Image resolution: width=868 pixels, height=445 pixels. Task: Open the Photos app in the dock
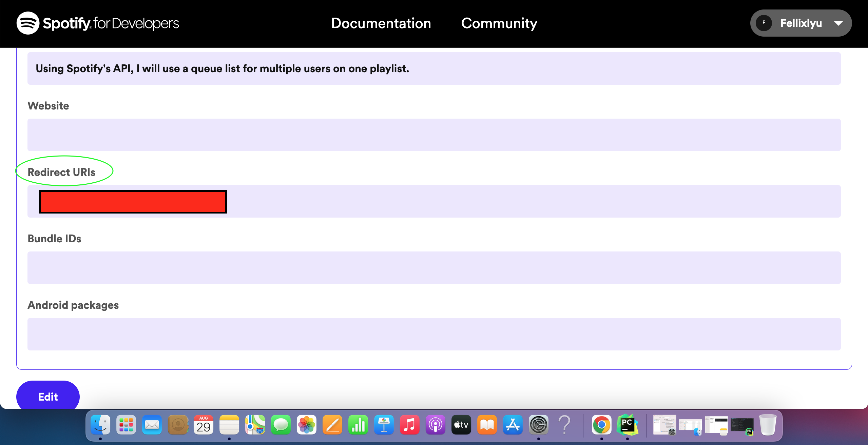pyautogui.click(x=306, y=425)
